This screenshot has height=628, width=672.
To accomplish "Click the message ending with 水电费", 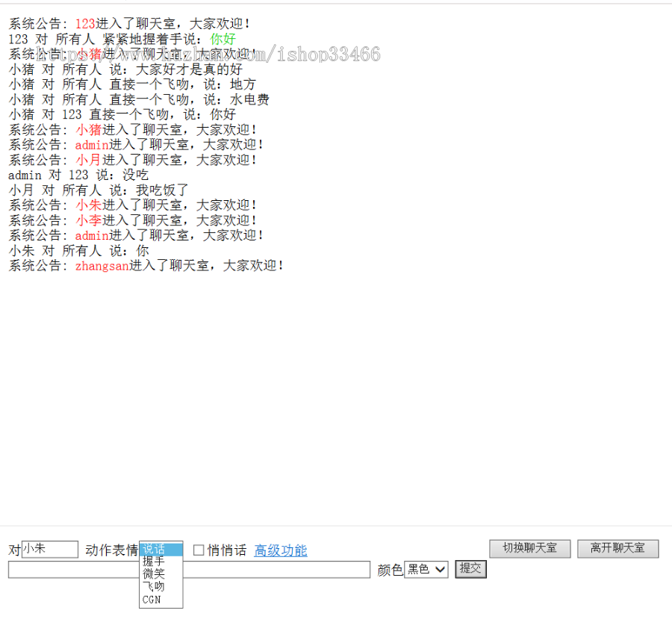I will click(x=139, y=99).
